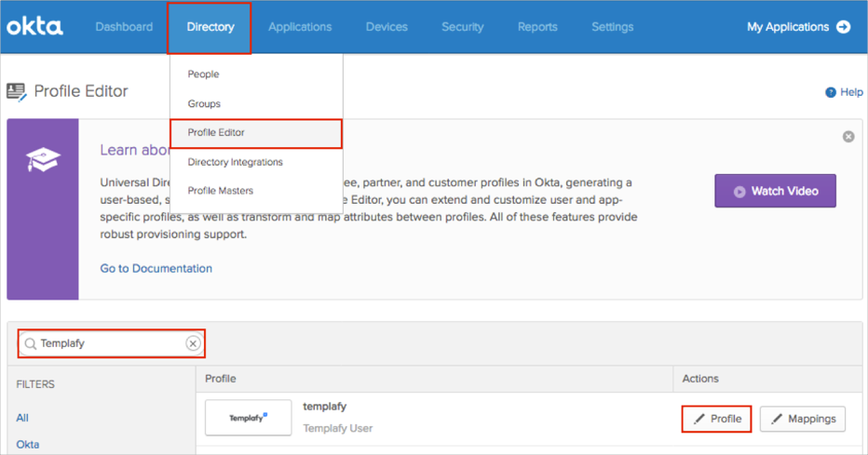Dismiss the Learn about banner with X

(848, 137)
